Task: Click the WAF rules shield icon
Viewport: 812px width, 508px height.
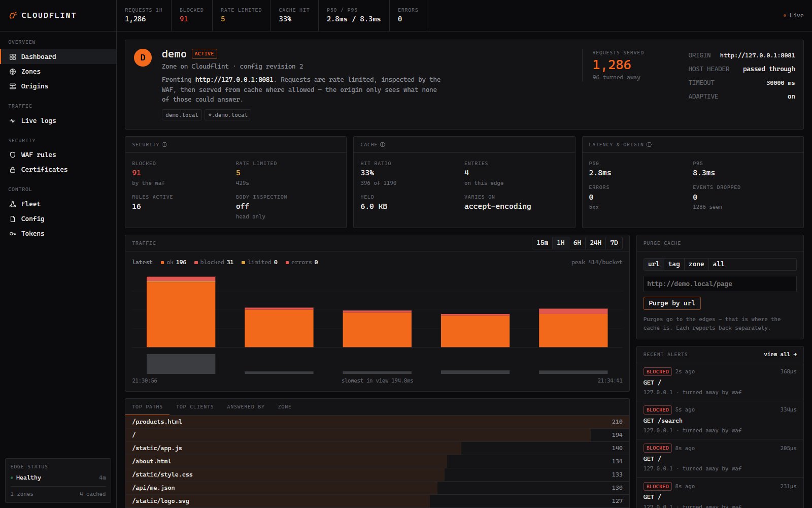Action: coord(13,155)
